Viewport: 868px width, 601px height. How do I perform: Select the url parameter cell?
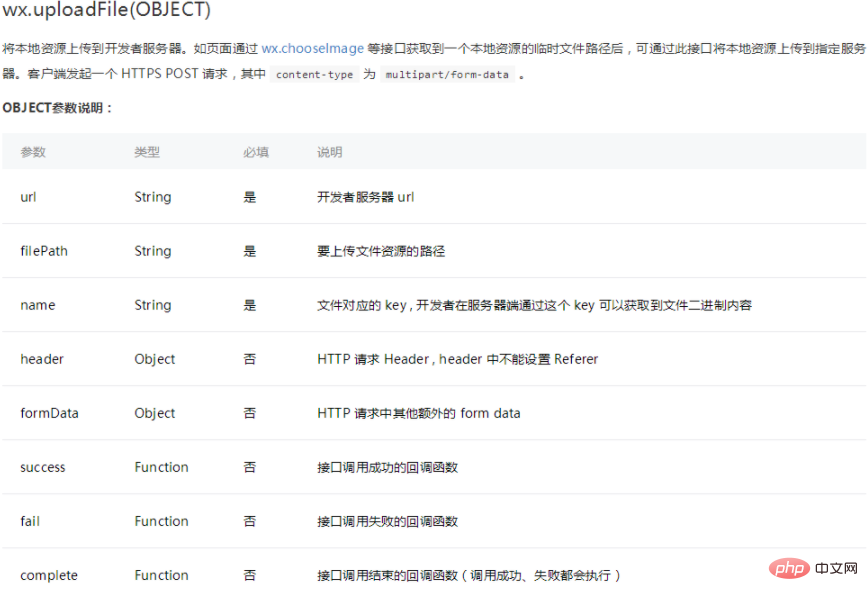(x=28, y=197)
